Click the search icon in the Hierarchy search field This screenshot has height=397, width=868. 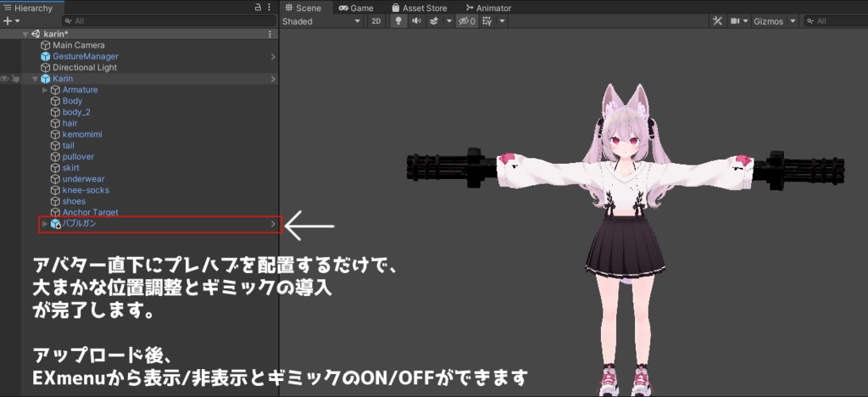coord(69,21)
